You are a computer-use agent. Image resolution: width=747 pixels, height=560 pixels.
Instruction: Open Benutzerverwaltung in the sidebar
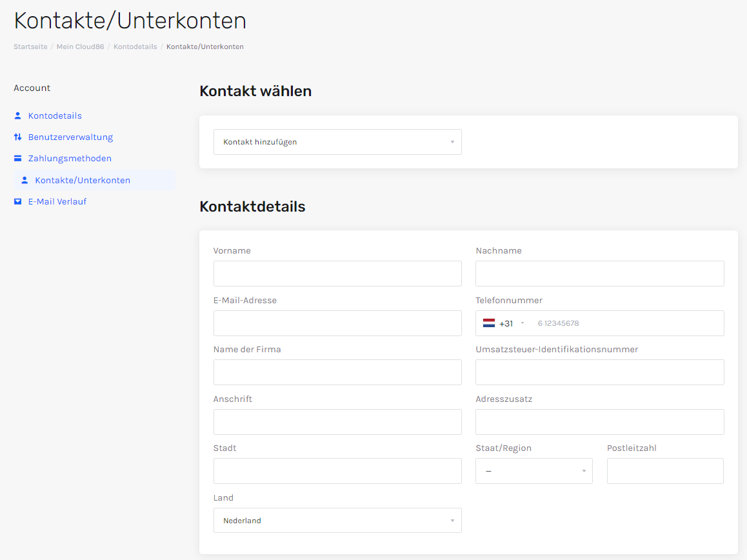(x=70, y=137)
